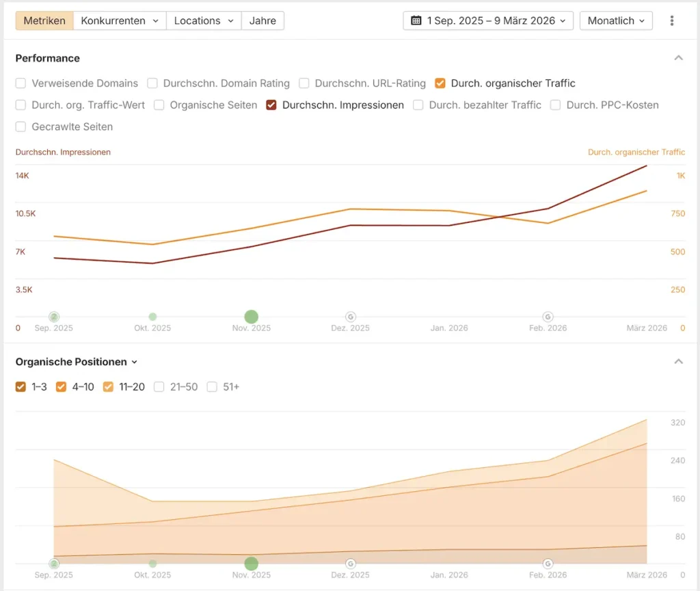Click the Durchschn. Impressionen axis label

click(63, 152)
